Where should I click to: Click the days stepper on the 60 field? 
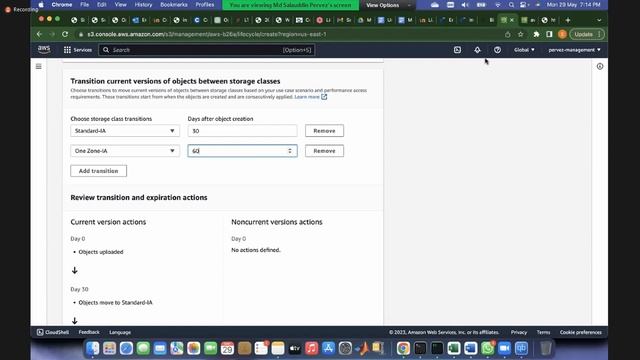290,151
